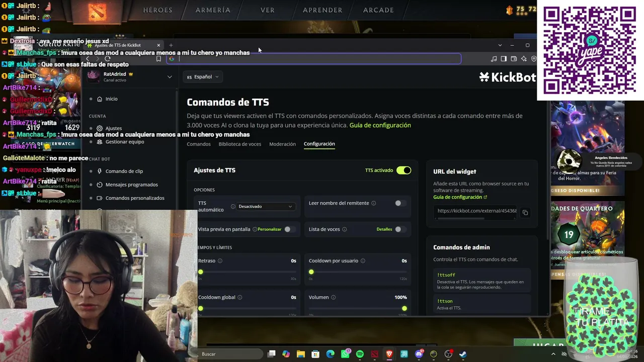This screenshot has height=362, width=644.
Task: Enable the Lista de voces toggle
Action: (x=400, y=229)
